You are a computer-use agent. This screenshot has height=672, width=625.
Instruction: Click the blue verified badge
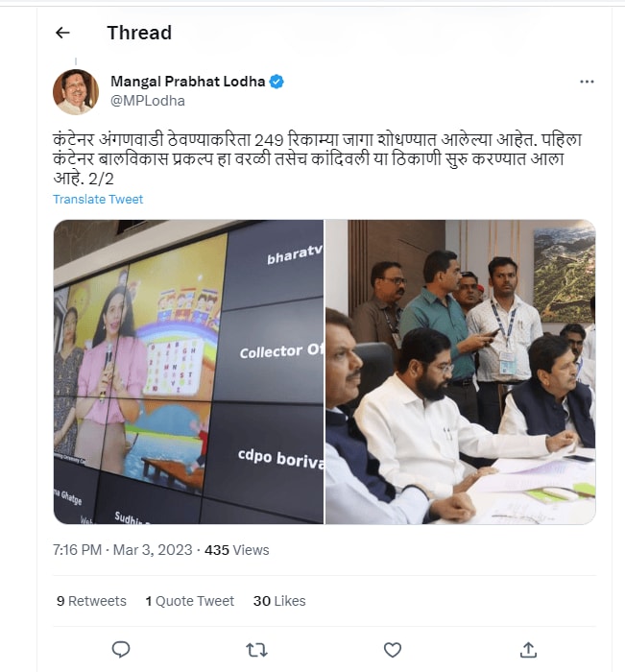point(276,82)
